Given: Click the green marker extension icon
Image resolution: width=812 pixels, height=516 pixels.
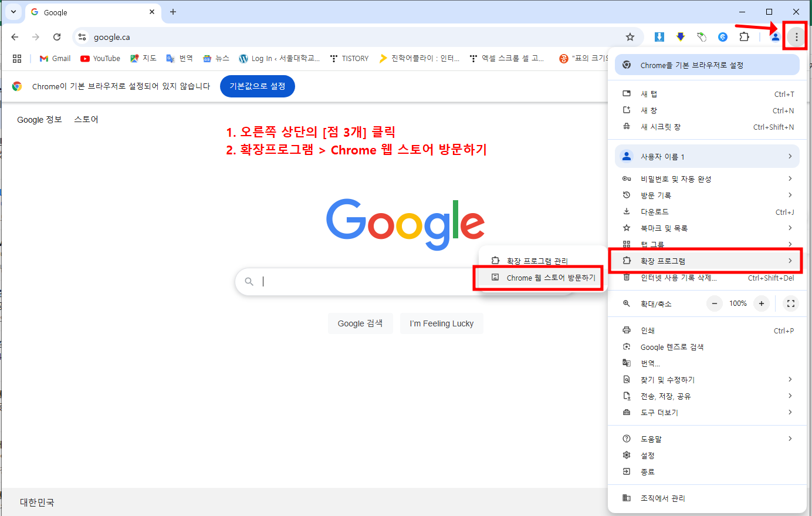Looking at the screenshot, I should [x=702, y=37].
